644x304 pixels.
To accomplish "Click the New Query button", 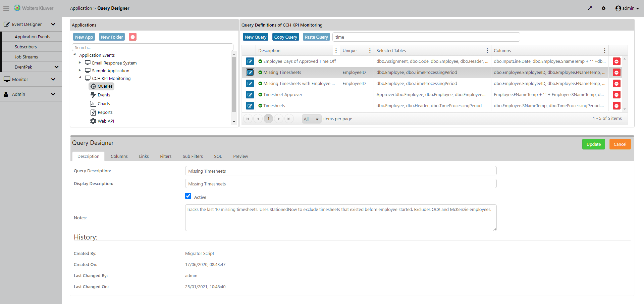I will [256, 37].
